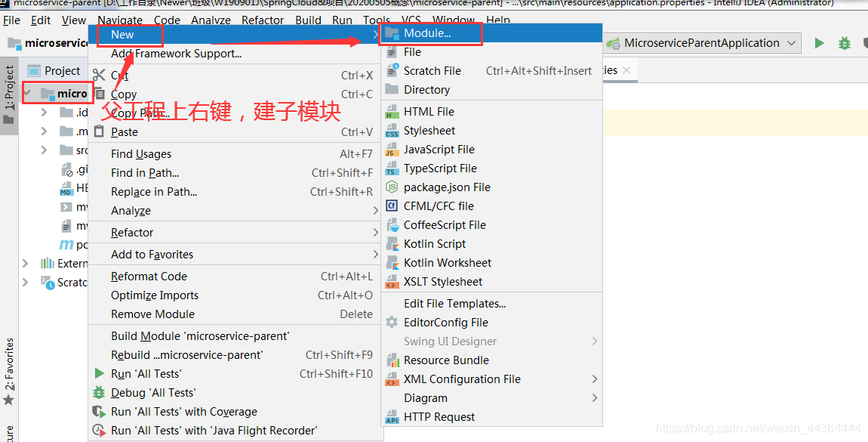Click the green Run button in toolbar

point(819,43)
